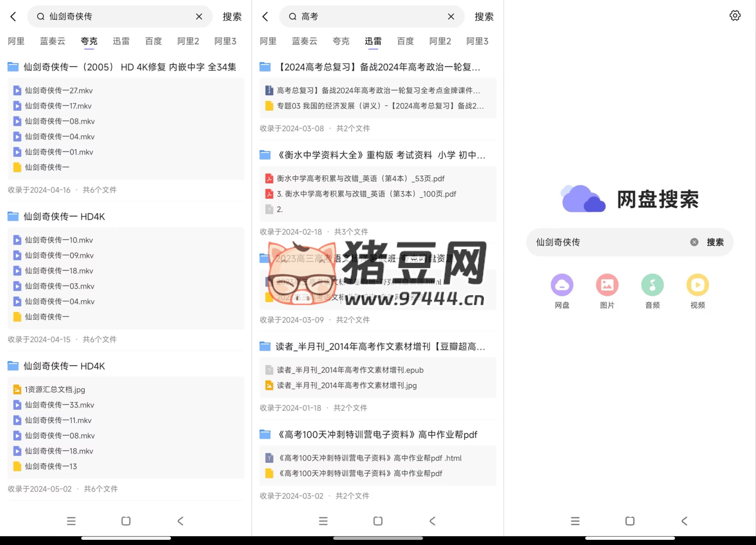Tap the 音频 category icon

(652, 285)
